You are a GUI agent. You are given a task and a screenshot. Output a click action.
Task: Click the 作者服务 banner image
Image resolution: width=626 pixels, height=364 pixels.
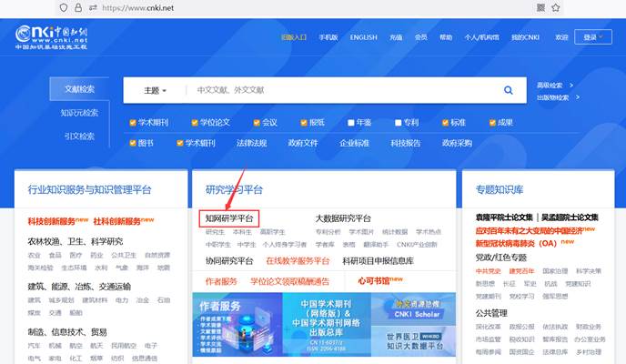click(237, 325)
